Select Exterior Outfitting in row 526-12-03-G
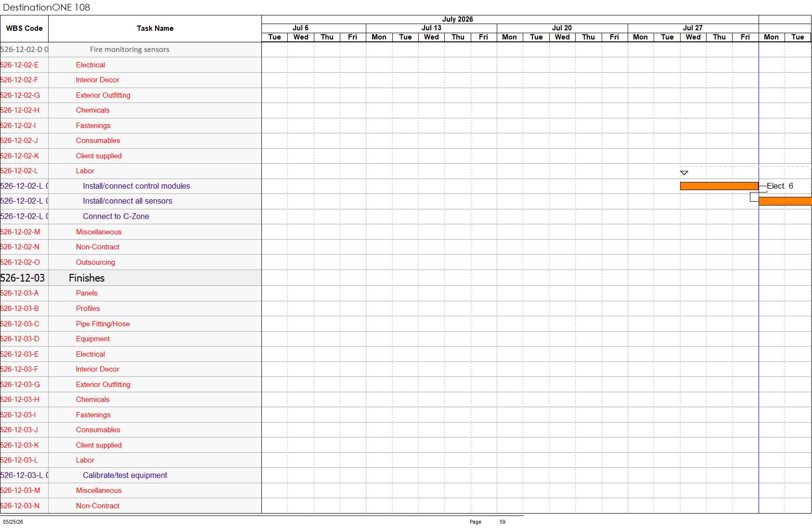This screenshot has height=528, width=812. 103,385
